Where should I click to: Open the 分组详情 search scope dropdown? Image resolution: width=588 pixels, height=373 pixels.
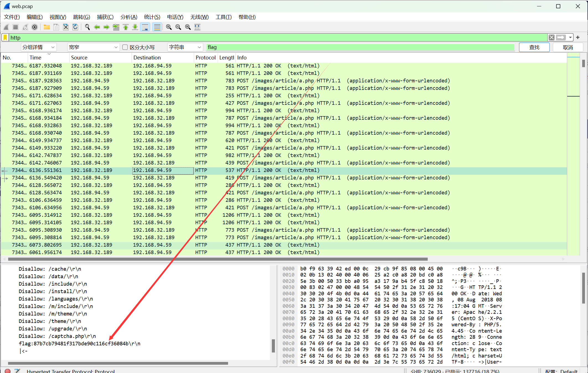tap(39, 47)
